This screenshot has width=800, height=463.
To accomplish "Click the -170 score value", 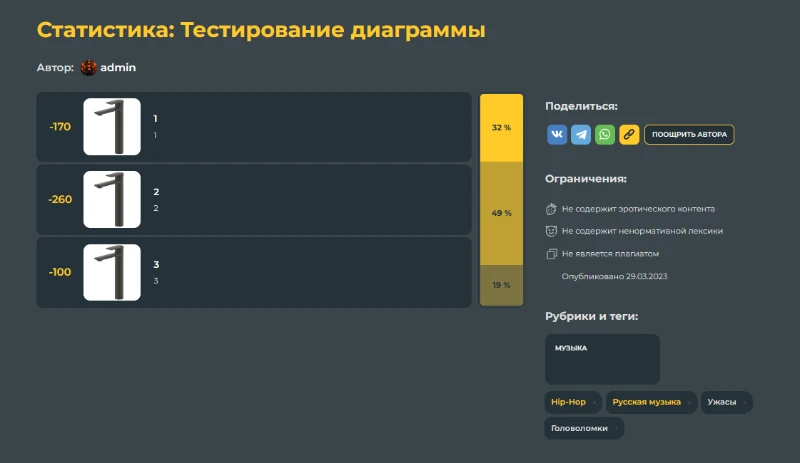I will click(60, 127).
